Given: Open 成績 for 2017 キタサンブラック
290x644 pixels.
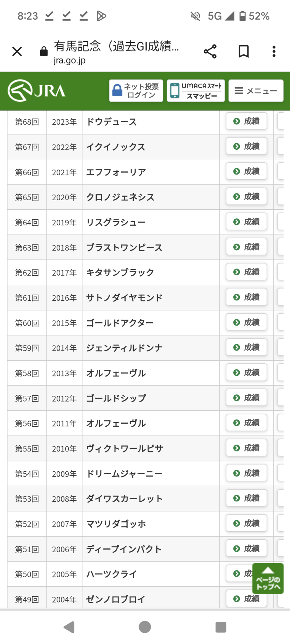Looking at the screenshot, I should [x=247, y=272].
